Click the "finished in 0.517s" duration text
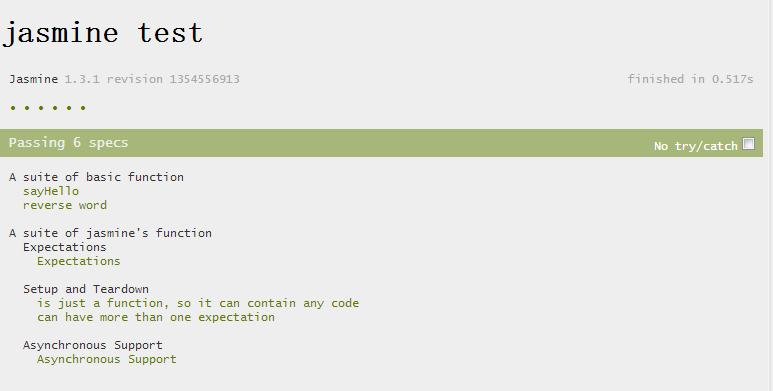 (690, 79)
